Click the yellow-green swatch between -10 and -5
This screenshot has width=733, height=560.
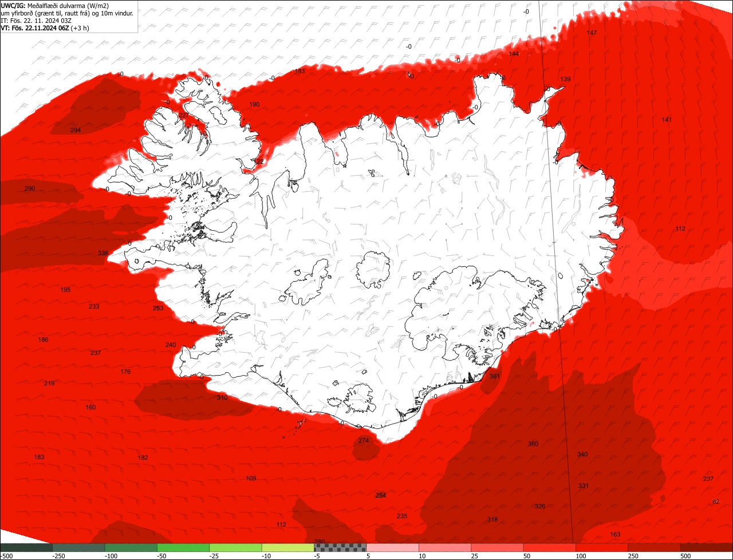[x=287, y=547]
